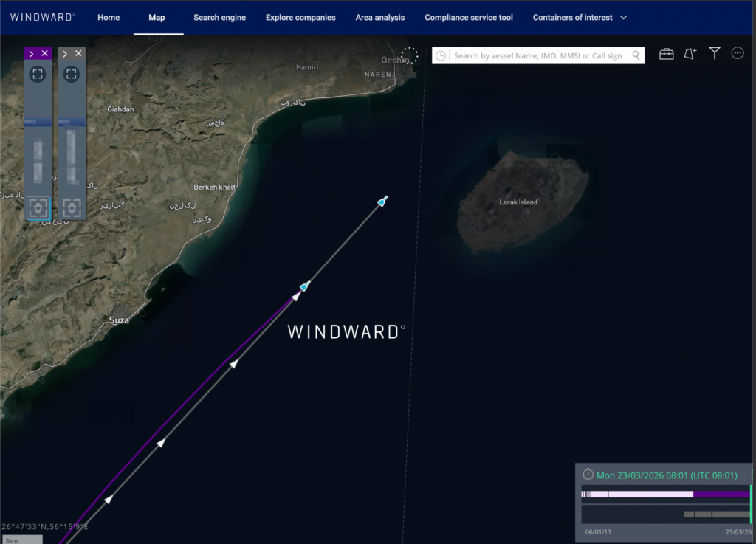Image resolution: width=756 pixels, height=544 pixels.
Task: Click timeline start date 06/01/13
Action: (598, 532)
